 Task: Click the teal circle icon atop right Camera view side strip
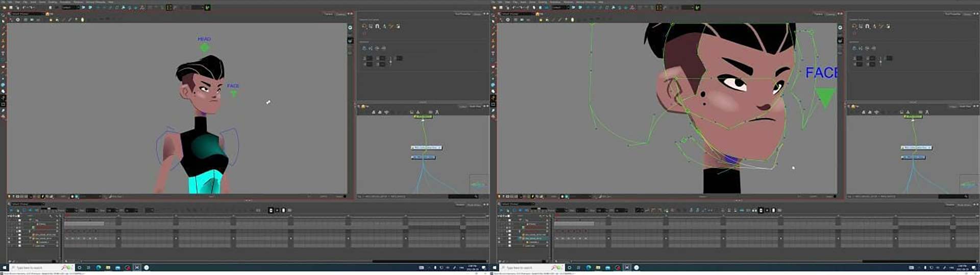click(840, 27)
